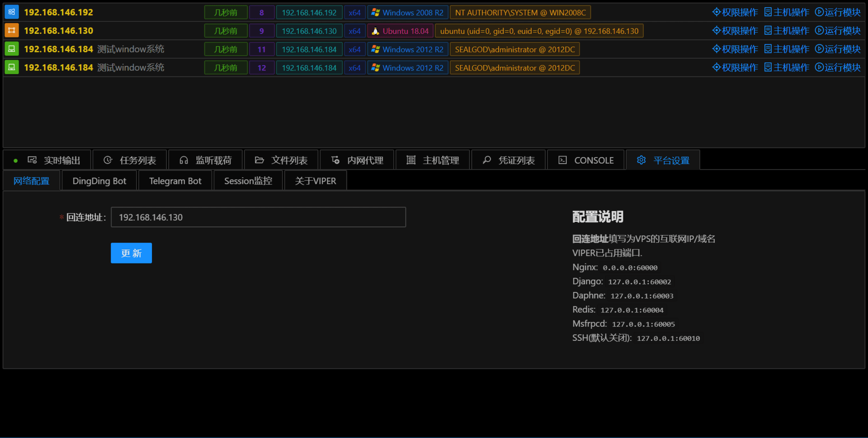
Task: Open DingDing Bot settings tab
Action: 99,181
